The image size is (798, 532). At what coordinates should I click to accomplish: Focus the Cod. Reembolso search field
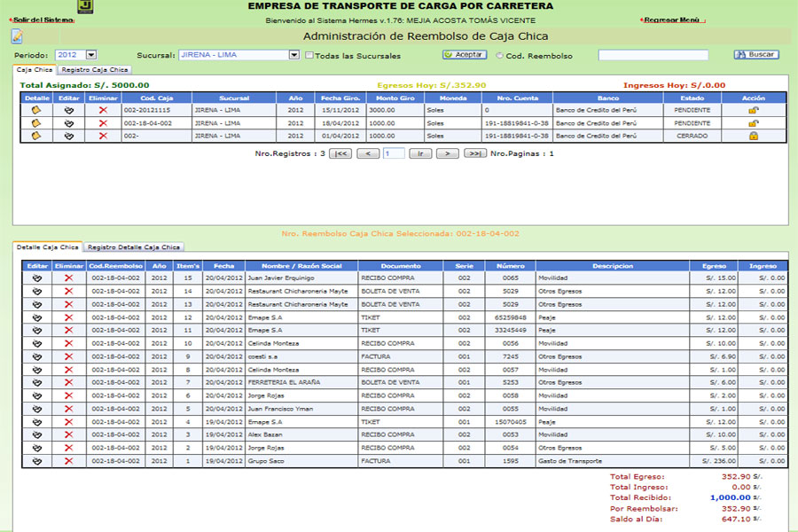[x=653, y=55]
